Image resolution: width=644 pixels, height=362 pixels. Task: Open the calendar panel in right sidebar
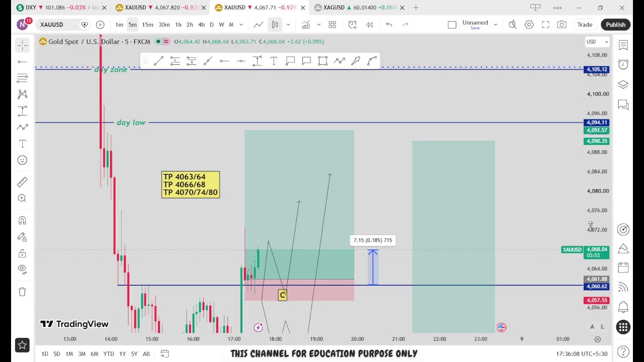623,267
